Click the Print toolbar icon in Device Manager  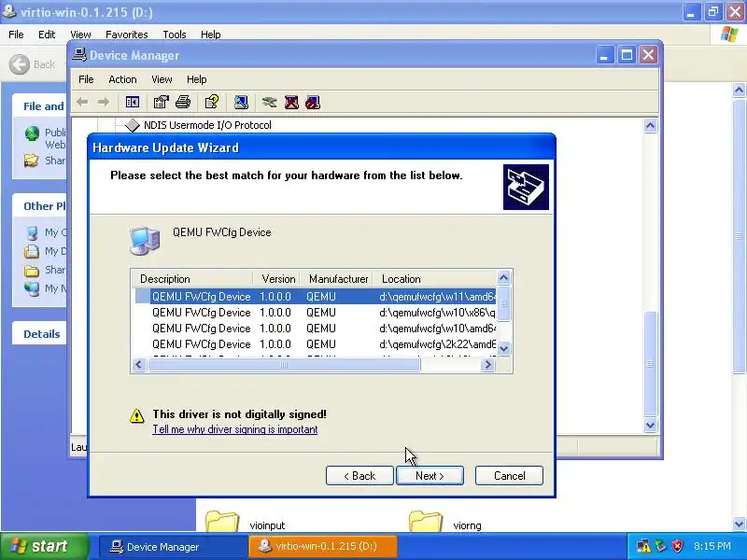click(x=183, y=102)
